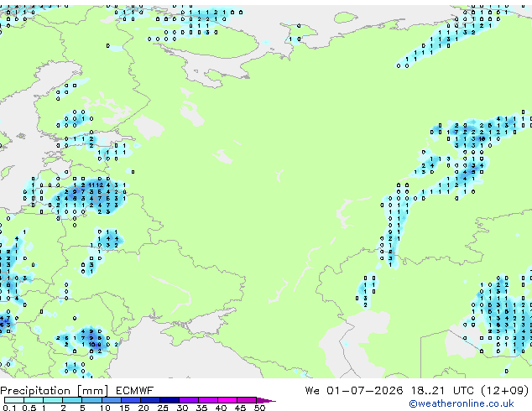Pick the 20–25 mm dark blue swatch
Viewport: 532px width, 411px height.
[149, 400]
